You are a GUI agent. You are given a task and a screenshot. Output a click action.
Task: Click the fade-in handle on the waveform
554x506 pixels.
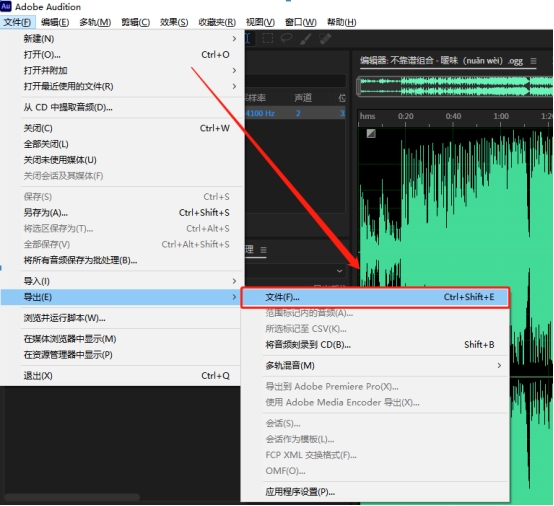[371, 134]
